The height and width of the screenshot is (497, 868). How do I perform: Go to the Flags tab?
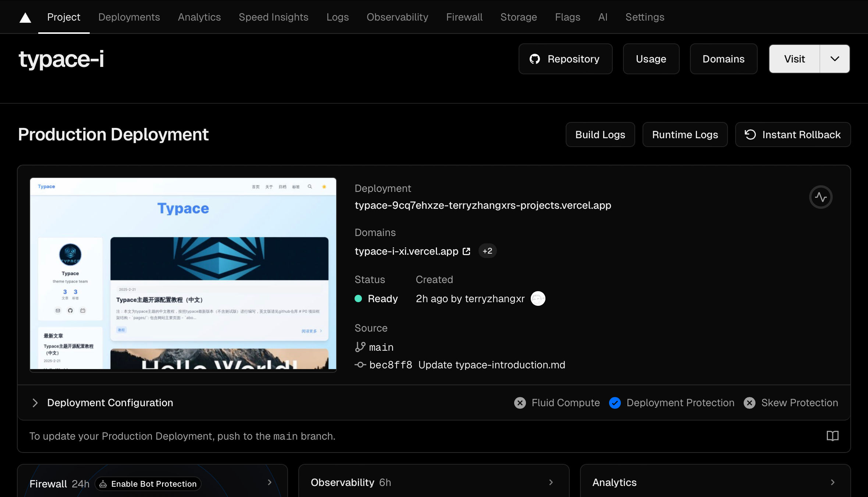pos(568,17)
